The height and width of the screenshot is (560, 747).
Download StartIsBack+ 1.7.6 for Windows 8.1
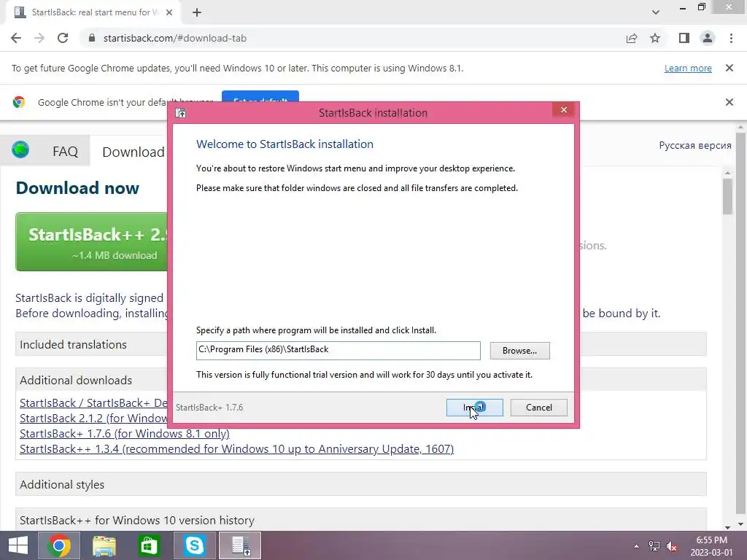tap(125, 433)
